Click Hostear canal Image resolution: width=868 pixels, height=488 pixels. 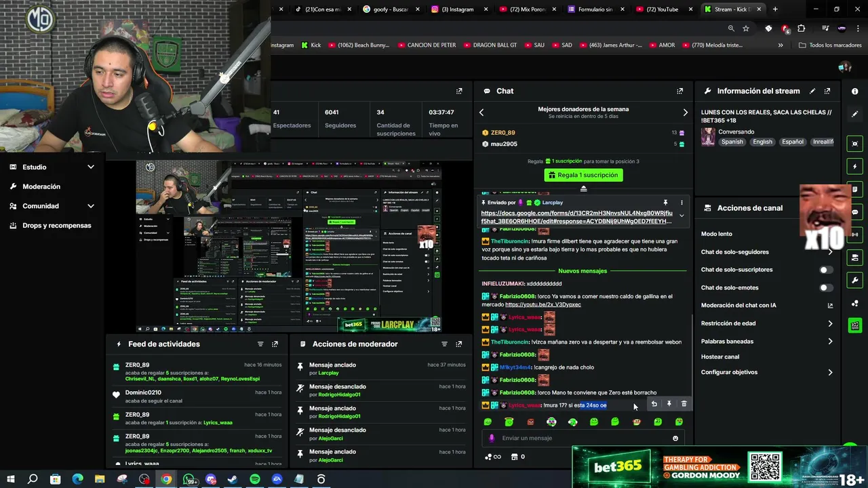[x=720, y=357]
